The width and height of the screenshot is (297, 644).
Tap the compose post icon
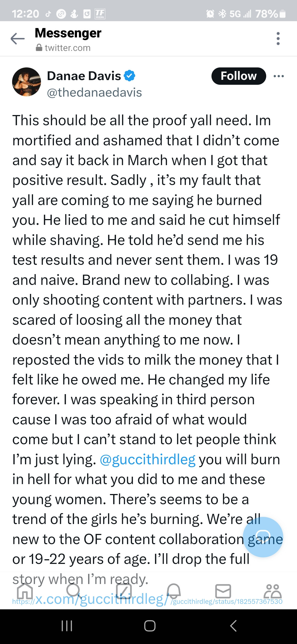click(124, 591)
